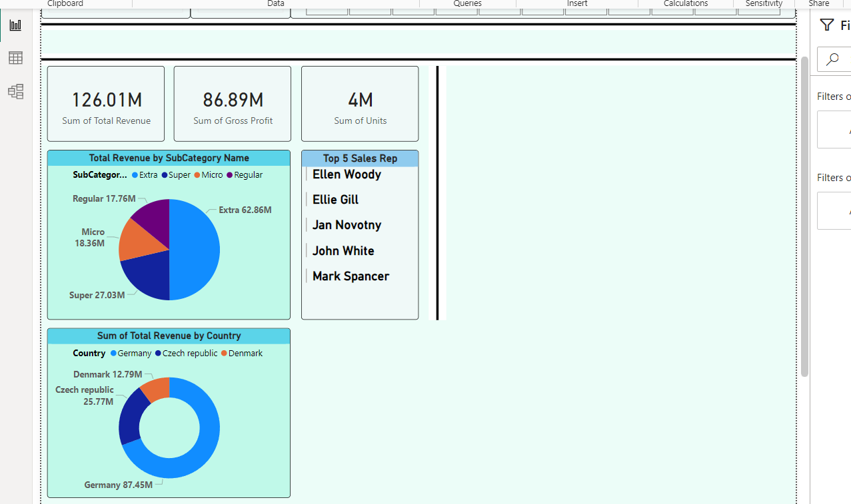Select John White in the slicer
The height and width of the screenshot is (504, 851).
343,250
